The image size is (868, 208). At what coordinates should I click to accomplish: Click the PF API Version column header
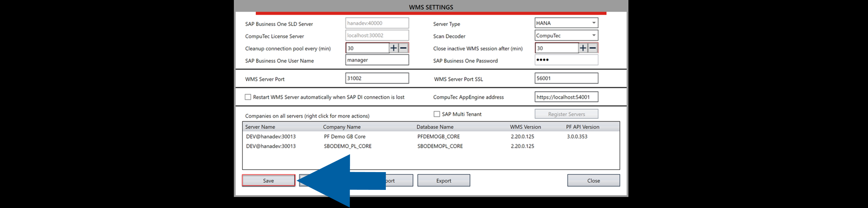582,127
